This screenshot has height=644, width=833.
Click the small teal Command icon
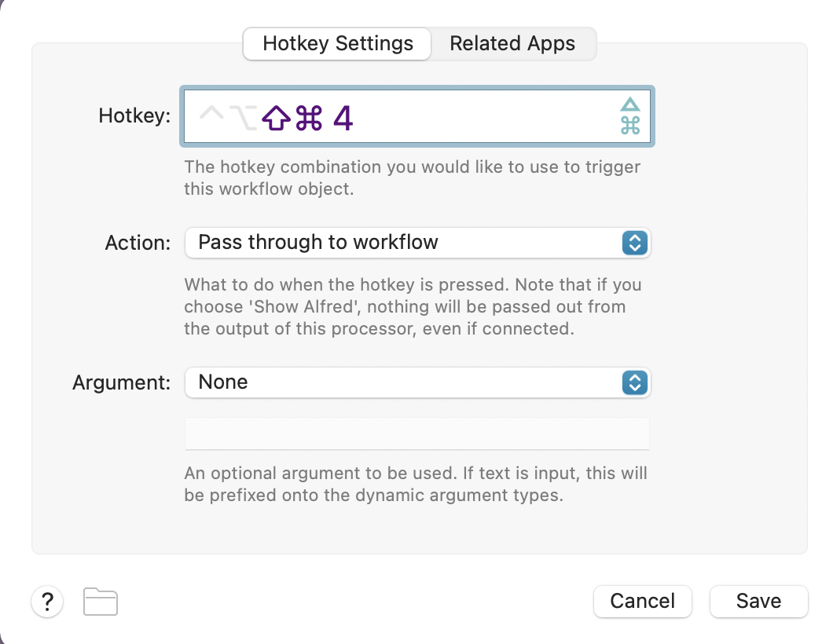click(630, 126)
